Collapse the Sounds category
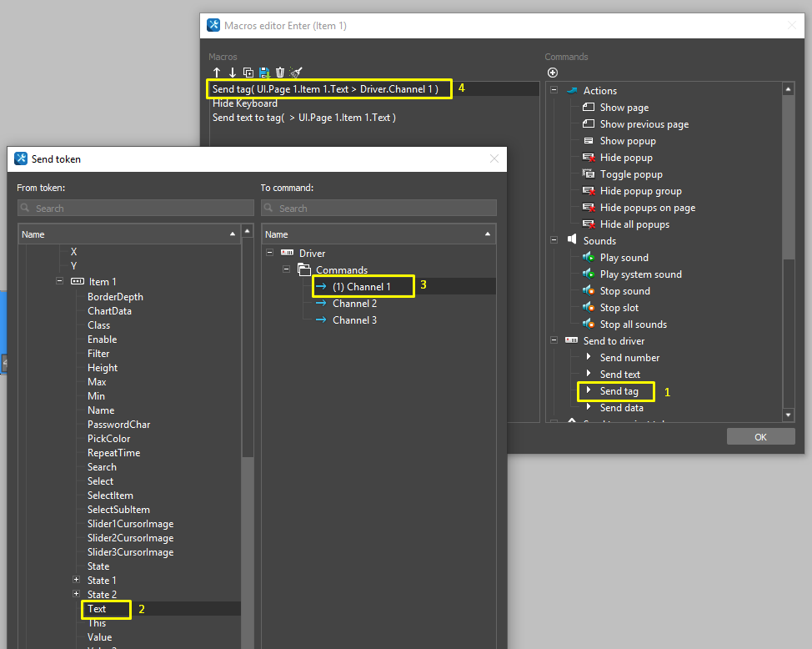Screen dimensions: 812x649 pyautogui.click(x=553, y=240)
